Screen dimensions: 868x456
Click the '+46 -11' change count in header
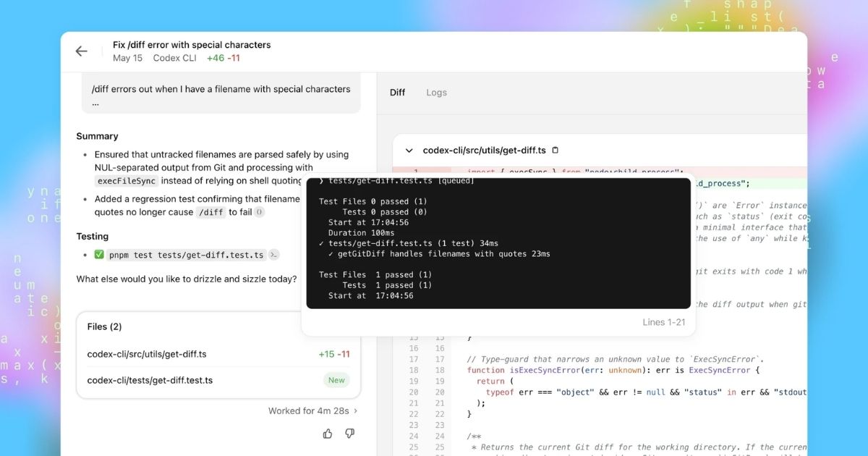click(223, 58)
